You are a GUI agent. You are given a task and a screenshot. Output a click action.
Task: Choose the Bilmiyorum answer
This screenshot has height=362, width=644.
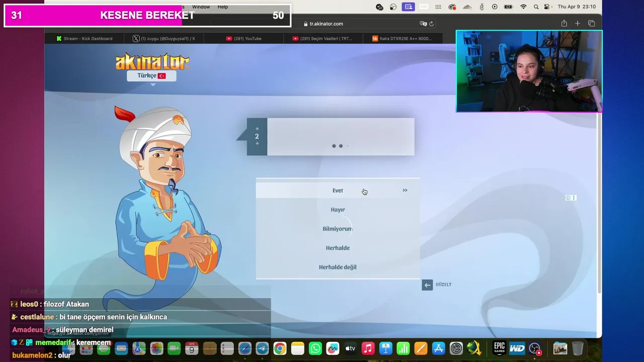coord(338,229)
